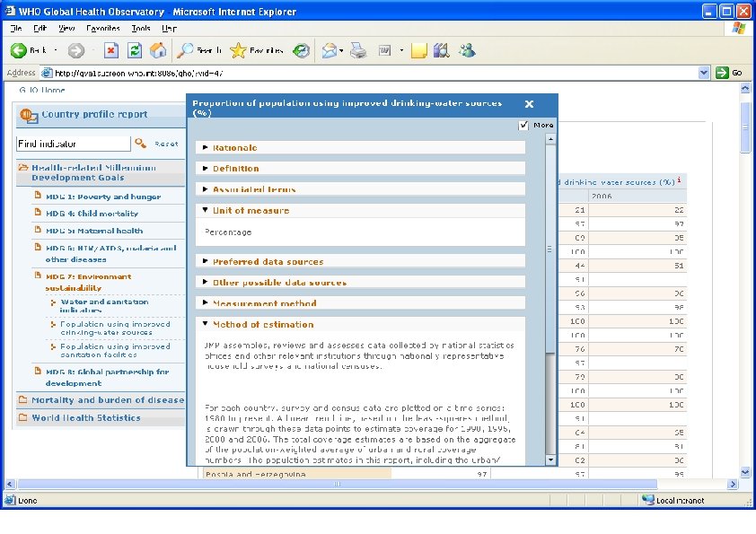Screen dimensions: 756x534
Task: Click the document icon beside MDG 5
Action: pyautogui.click(x=38, y=230)
